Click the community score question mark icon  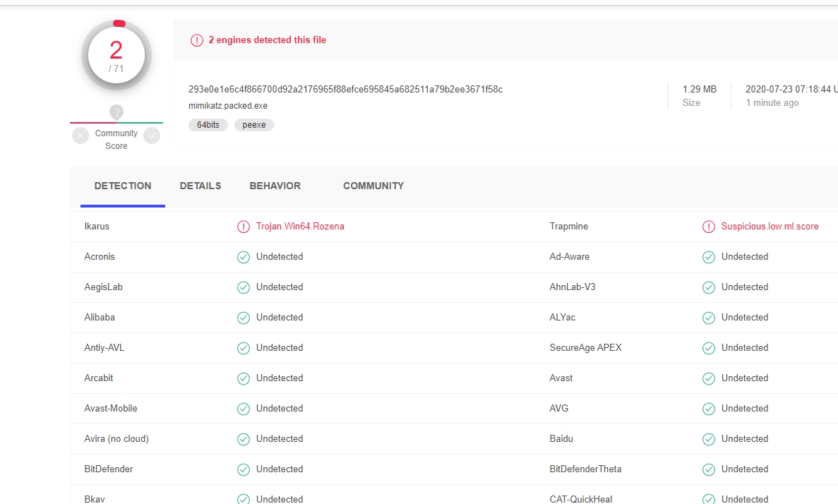click(x=116, y=112)
